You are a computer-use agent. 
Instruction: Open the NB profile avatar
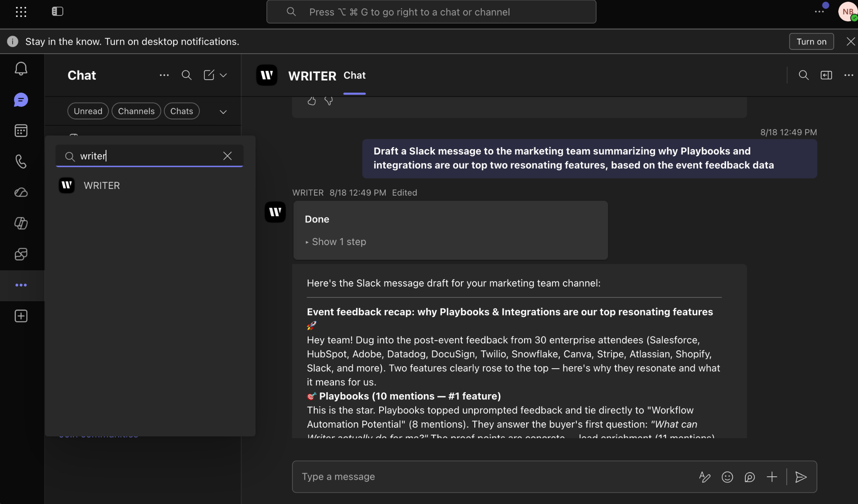[x=848, y=12]
